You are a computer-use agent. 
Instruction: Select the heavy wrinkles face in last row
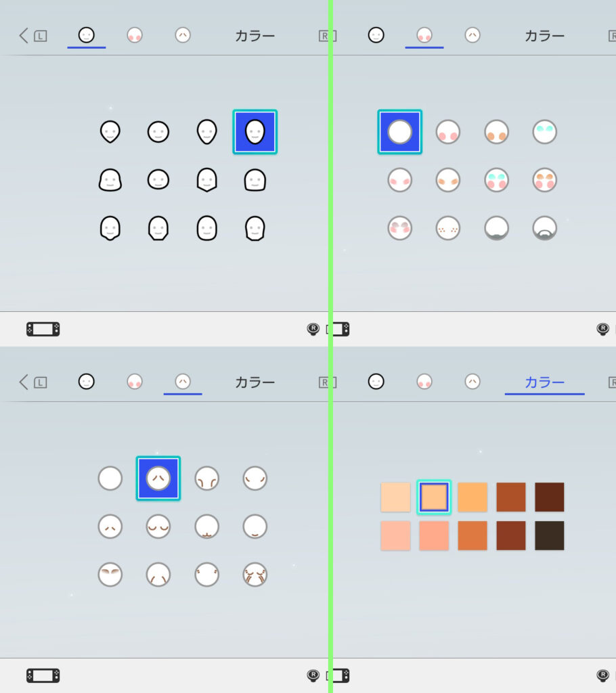click(x=255, y=575)
